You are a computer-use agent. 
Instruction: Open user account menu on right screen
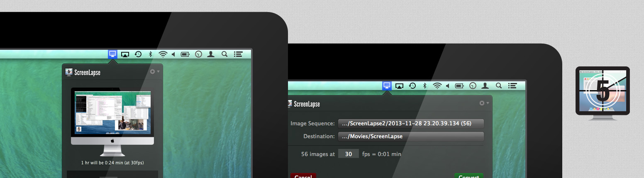pyautogui.click(x=485, y=86)
